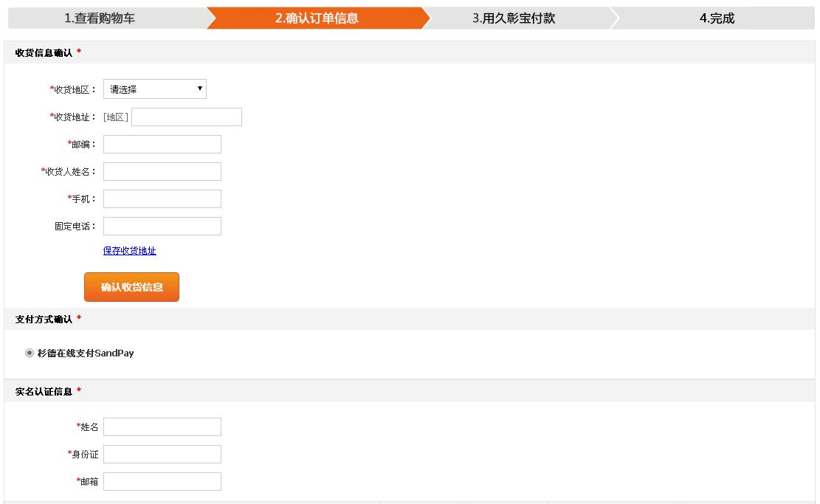Image resolution: width=820 pixels, height=504 pixels.
Task: Click the 邮箱 email input field
Action: 162,481
